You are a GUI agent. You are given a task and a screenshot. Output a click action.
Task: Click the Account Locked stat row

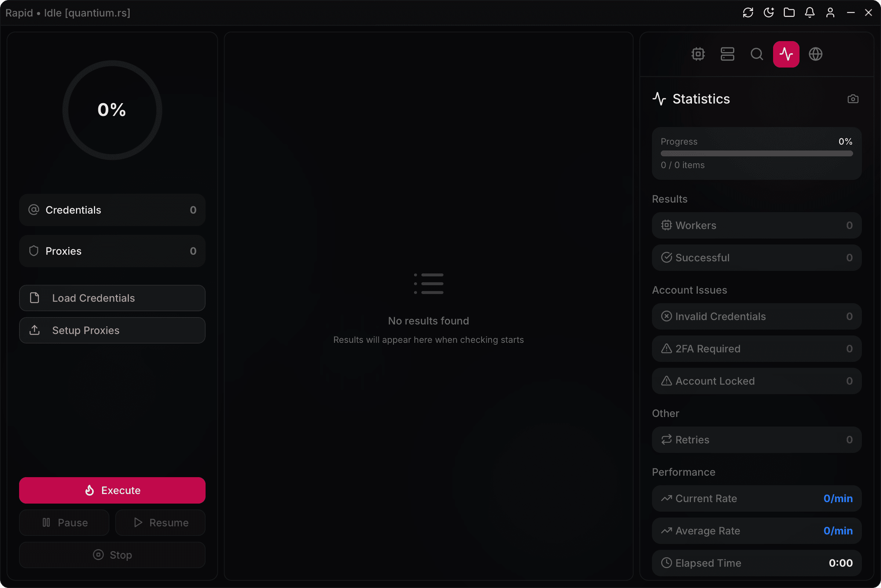click(757, 381)
